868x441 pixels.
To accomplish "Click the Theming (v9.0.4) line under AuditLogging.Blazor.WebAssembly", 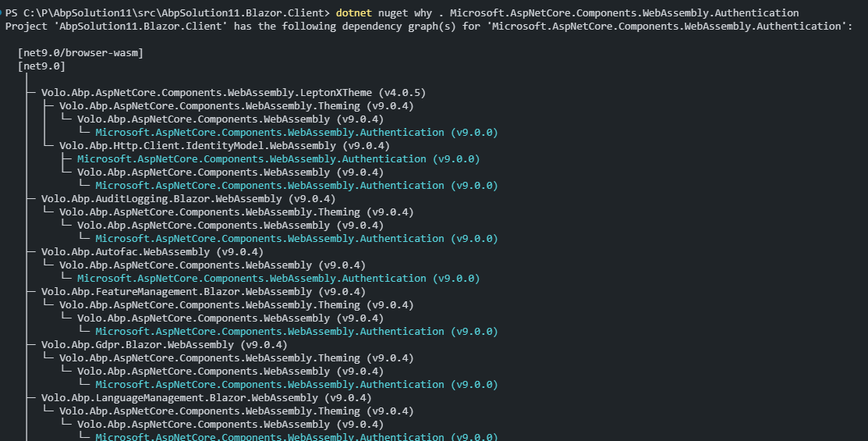I will pos(236,212).
